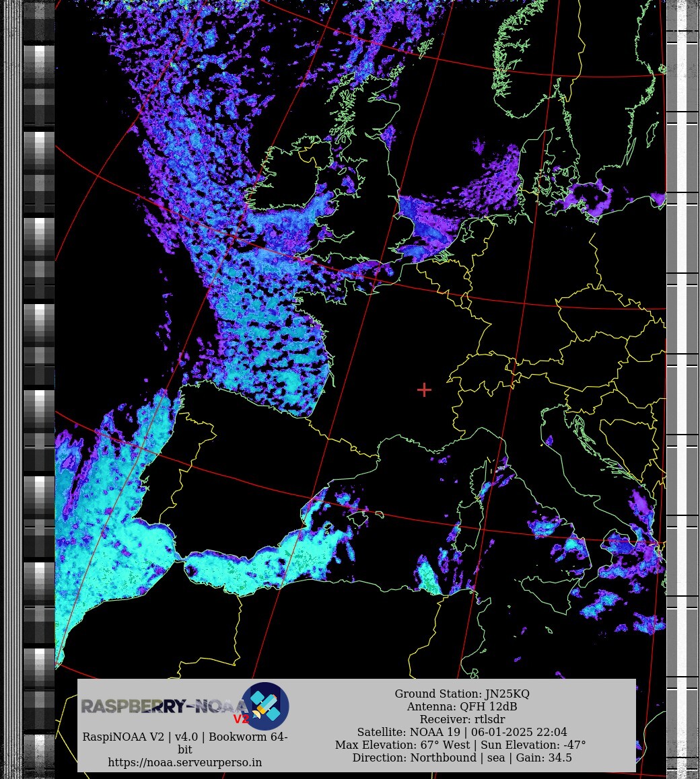The height and width of the screenshot is (779, 700).
Task: Select the Satellite: NOAA 19 date line
Action: [462, 732]
